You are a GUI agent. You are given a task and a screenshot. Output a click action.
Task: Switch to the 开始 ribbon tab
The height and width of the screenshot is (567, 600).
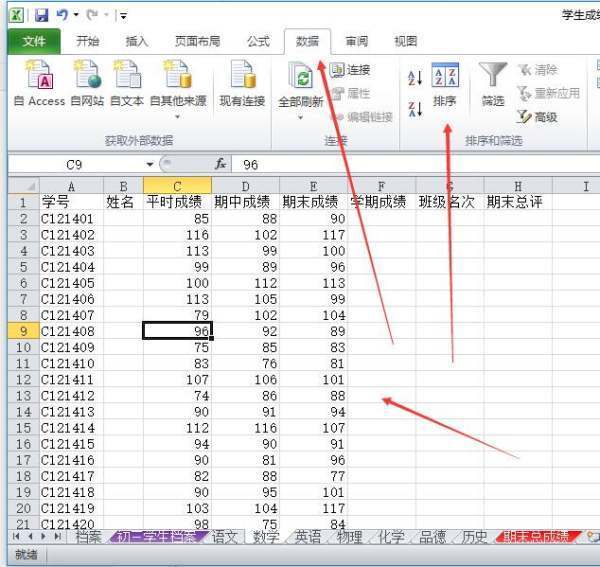pos(87,41)
